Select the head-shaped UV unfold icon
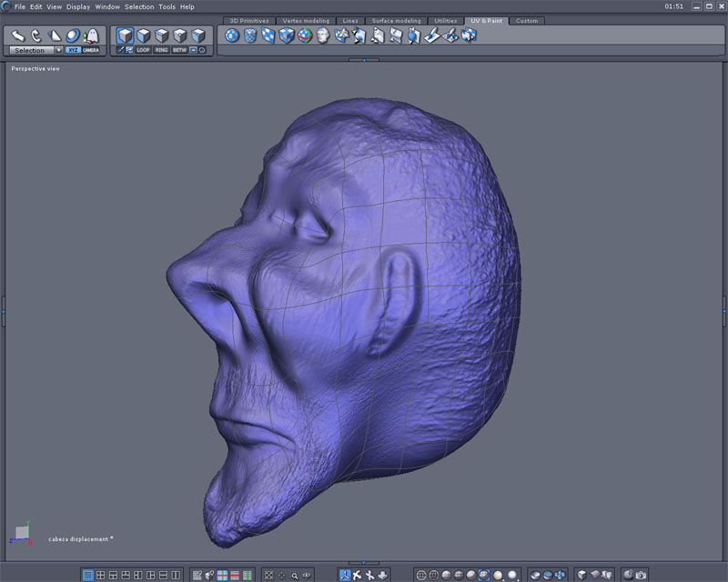The width and height of the screenshot is (728, 582). point(324,36)
